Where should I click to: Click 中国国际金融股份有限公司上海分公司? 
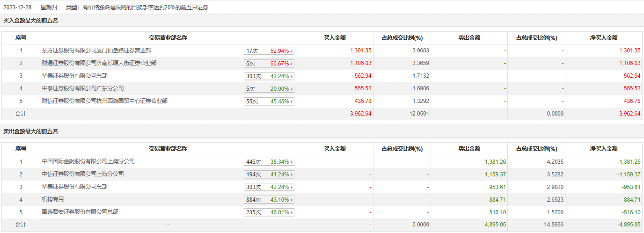click(88, 161)
